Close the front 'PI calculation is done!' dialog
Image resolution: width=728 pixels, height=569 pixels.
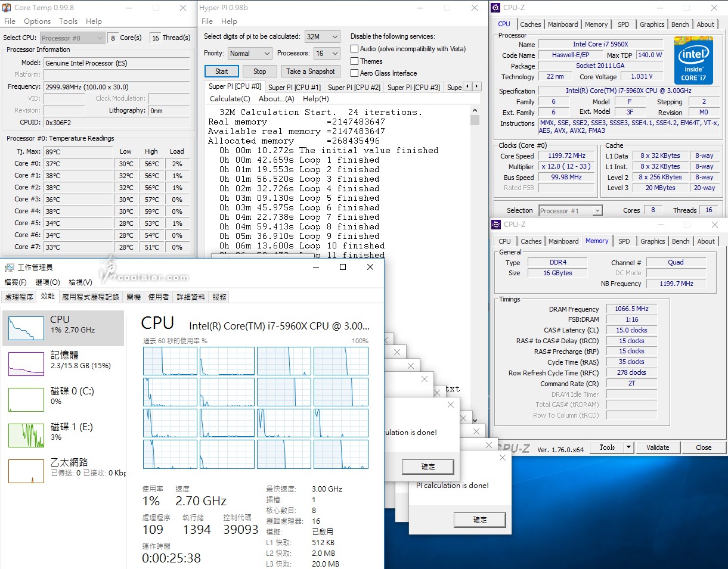[x=502, y=458]
